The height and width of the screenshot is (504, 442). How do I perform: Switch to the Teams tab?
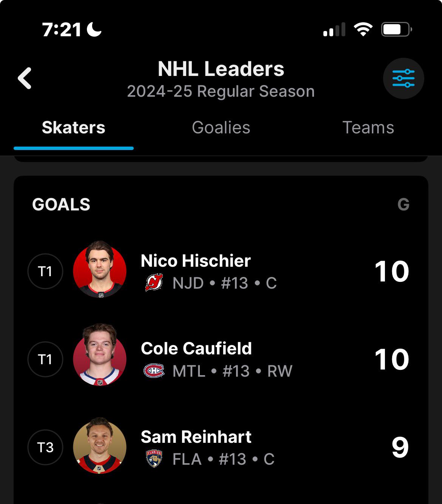coord(368,127)
